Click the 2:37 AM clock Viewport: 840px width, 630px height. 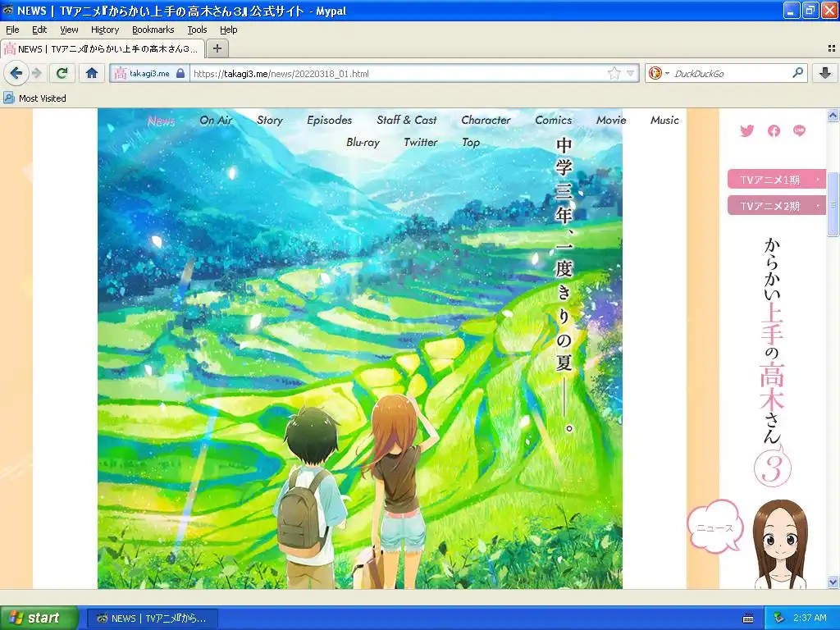[810, 619]
